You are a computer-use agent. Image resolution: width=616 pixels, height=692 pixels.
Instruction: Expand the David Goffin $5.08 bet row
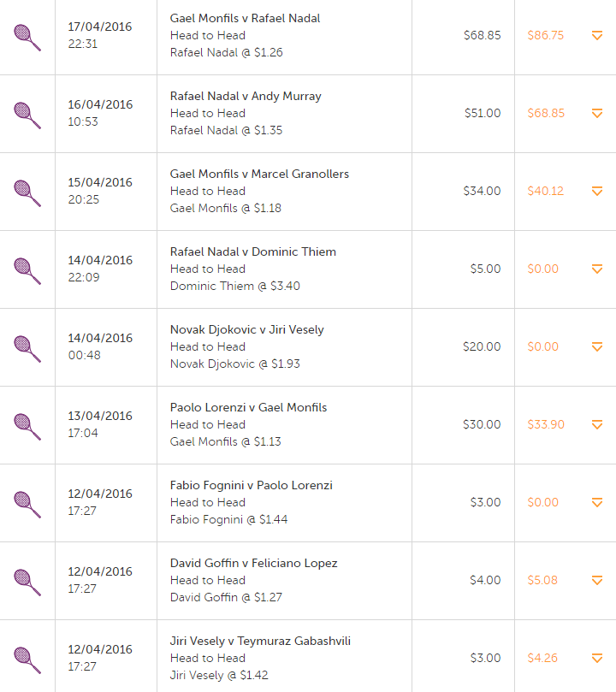click(x=597, y=580)
